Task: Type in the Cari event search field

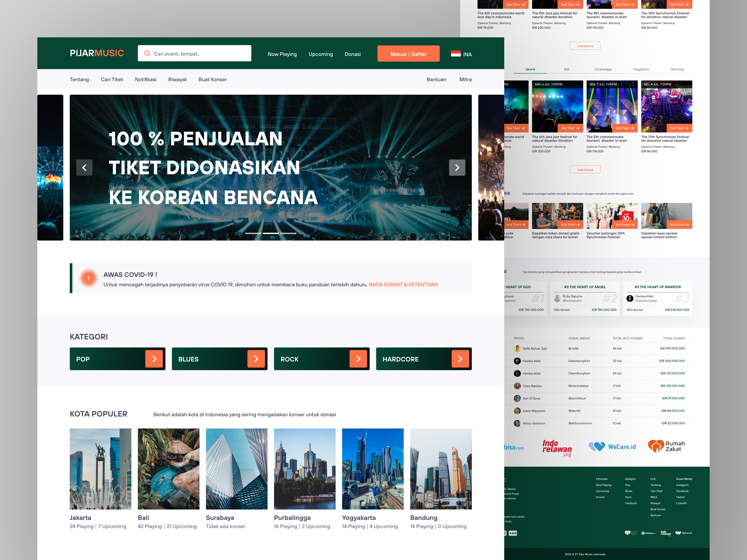Action: (199, 54)
